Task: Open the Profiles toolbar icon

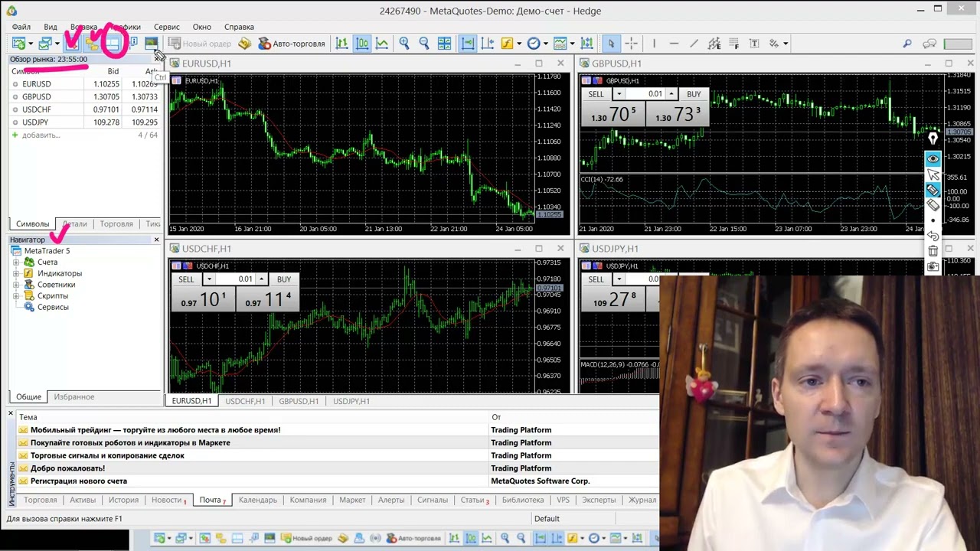Action: (x=45, y=44)
